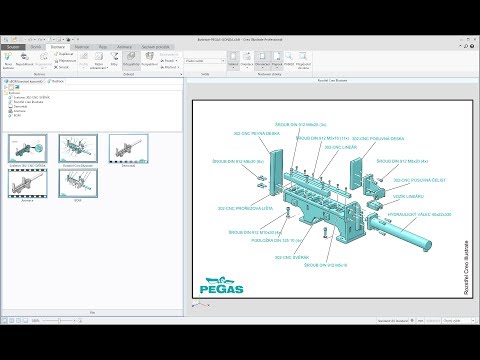Click the Smazat delete button
The image size is (480, 360).
tap(61, 67)
